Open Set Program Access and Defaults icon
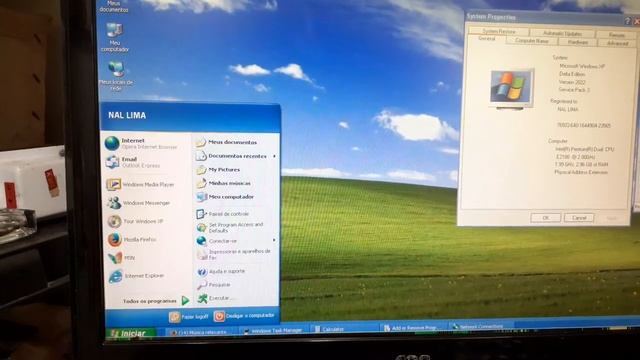 pyautogui.click(x=202, y=227)
